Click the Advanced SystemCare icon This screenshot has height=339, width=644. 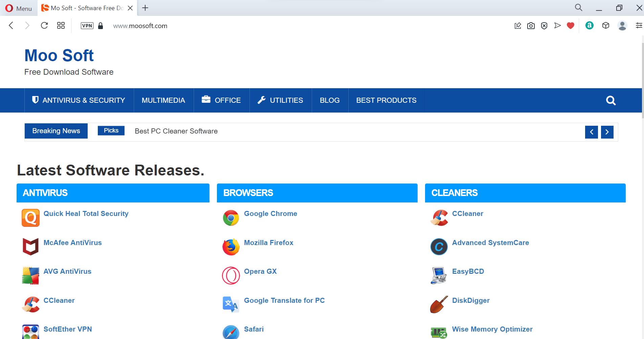tap(439, 247)
